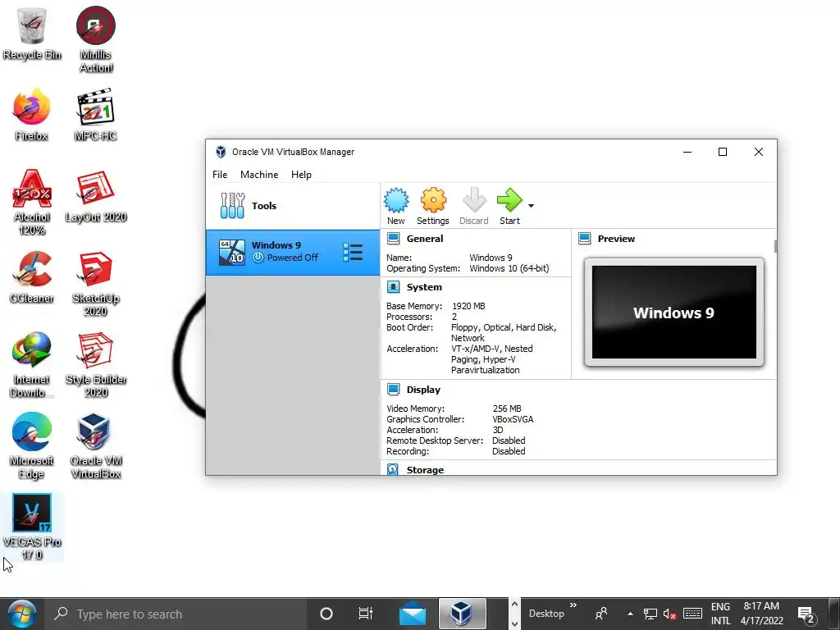The image size is (840, 630).
Task: Click the Storage section disk icon
Action: tap(393, 469)
